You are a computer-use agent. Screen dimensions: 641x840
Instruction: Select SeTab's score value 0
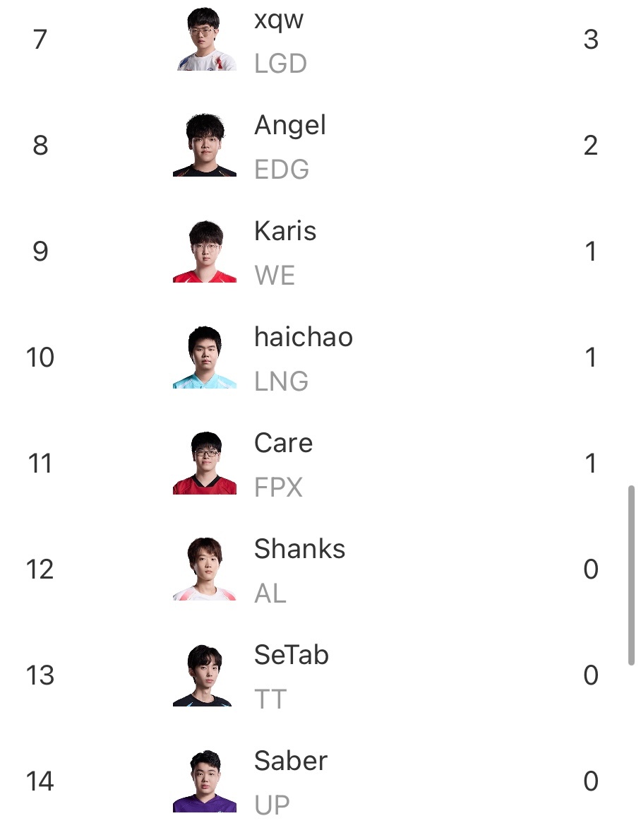click(x=591, y=675)
